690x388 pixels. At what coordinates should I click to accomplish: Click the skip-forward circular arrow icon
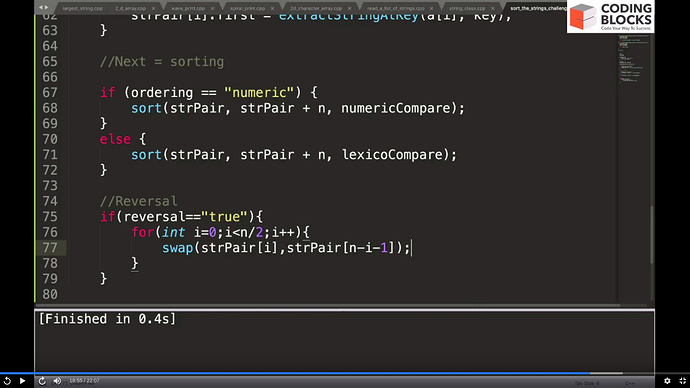coord(42,381)
